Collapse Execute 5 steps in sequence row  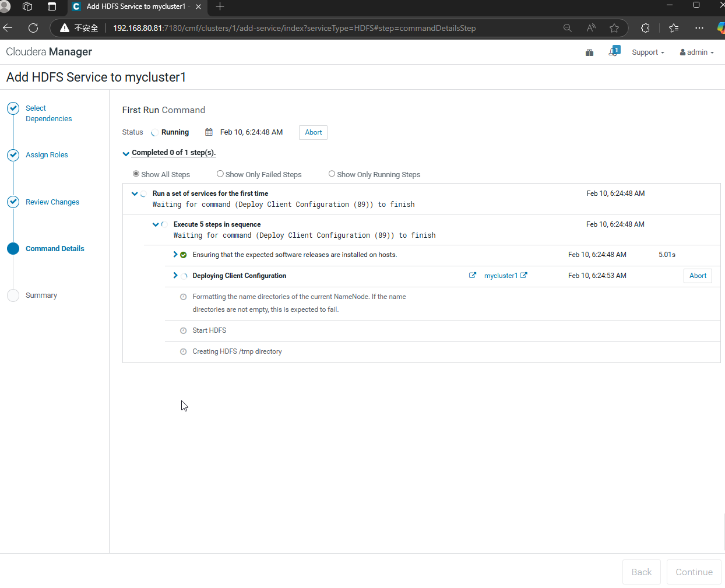[x=156, y=224]
